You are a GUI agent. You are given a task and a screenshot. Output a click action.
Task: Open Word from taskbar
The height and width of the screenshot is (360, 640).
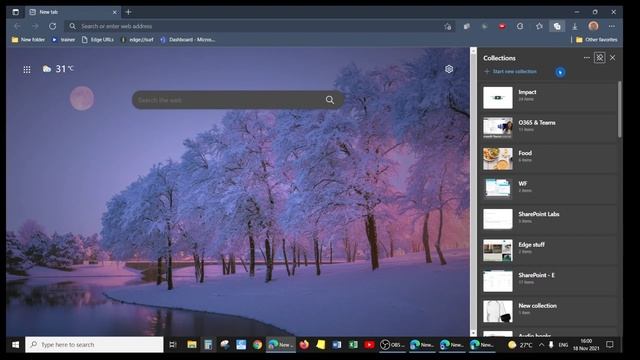pos(336,345)
